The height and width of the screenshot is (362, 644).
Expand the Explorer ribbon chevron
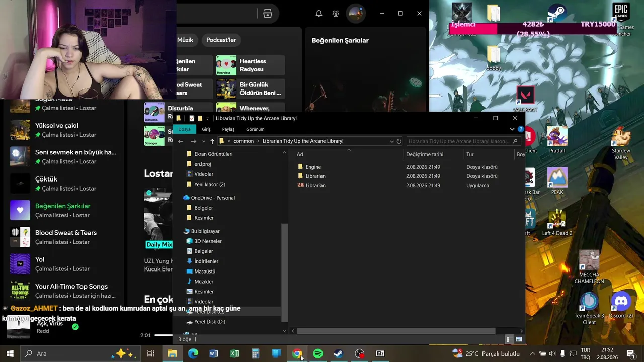(x=512, y=129)
